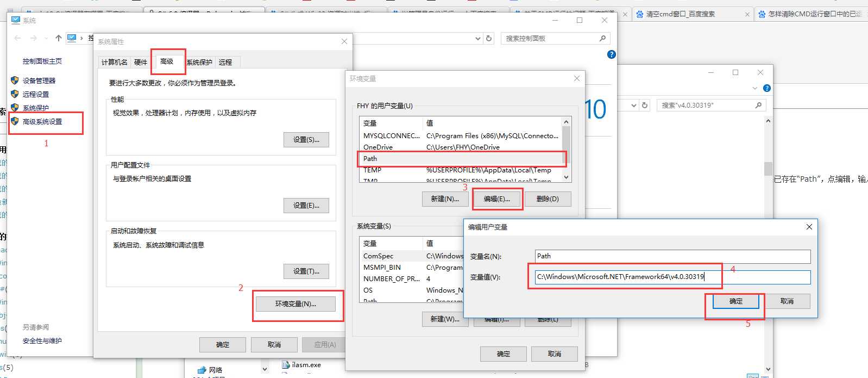868x378 pixels.
Task: Select the MSMPI_BIN system variable row
Action: 412,268
